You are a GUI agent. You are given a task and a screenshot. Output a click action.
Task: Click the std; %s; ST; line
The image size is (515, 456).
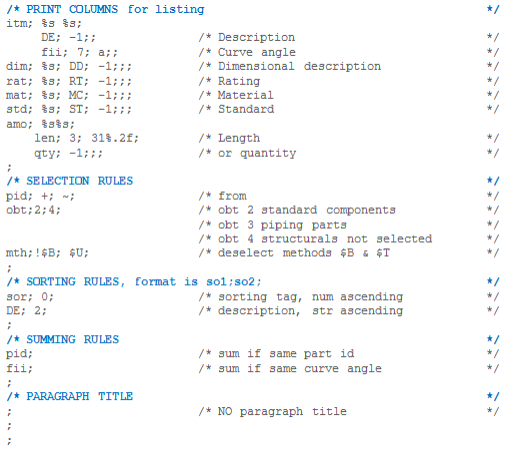[x=69, y=109]
